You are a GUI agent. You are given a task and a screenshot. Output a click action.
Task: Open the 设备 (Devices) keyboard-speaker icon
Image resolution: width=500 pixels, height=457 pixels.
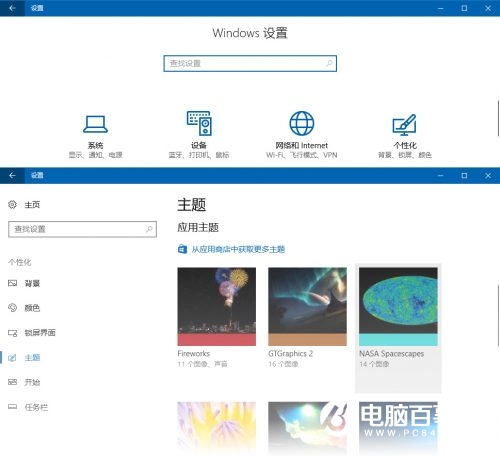(199, 123)
